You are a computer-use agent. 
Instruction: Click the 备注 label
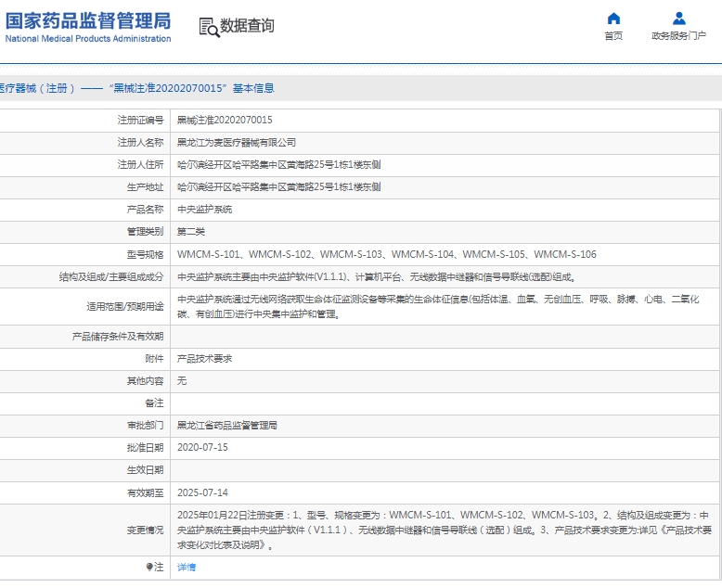pos(154,403)
